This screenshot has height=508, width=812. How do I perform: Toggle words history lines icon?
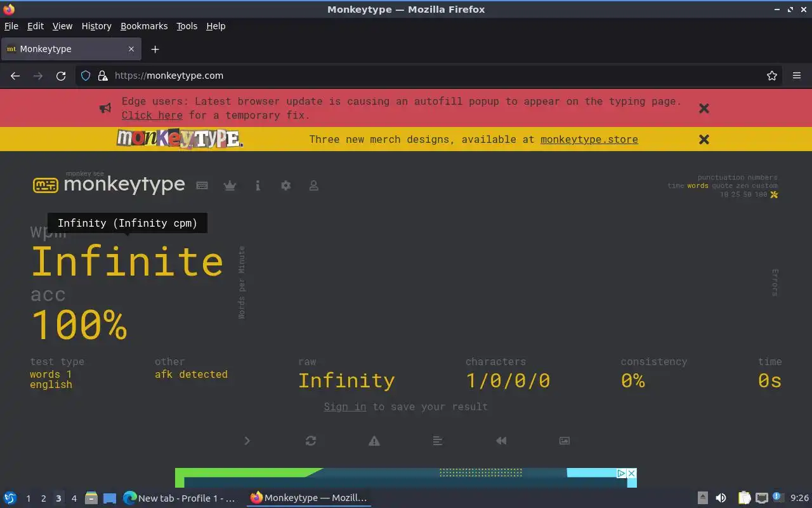(438, 441)
